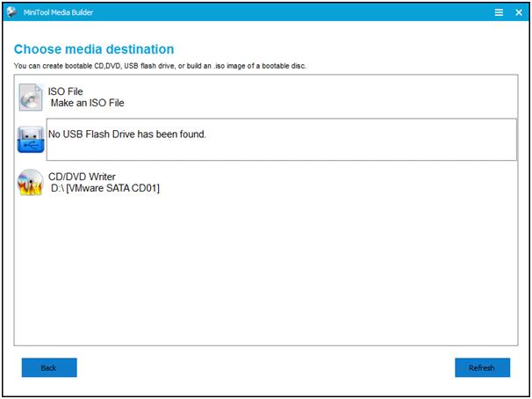Screen dimensions: 532x399
Task: Go back with the Back button
Action: point(49,367)
